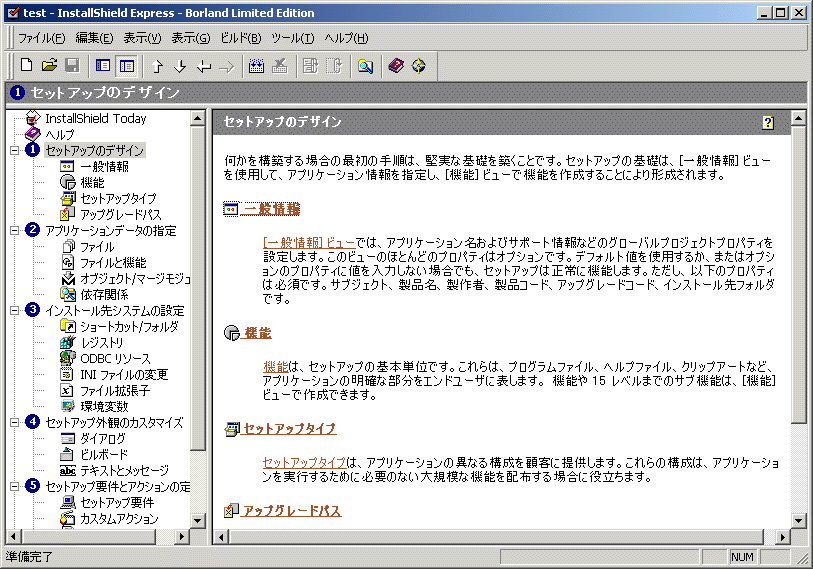Open the ツール(T) menu
This screenshot has height=569, width=813.
tap(292, 38)
